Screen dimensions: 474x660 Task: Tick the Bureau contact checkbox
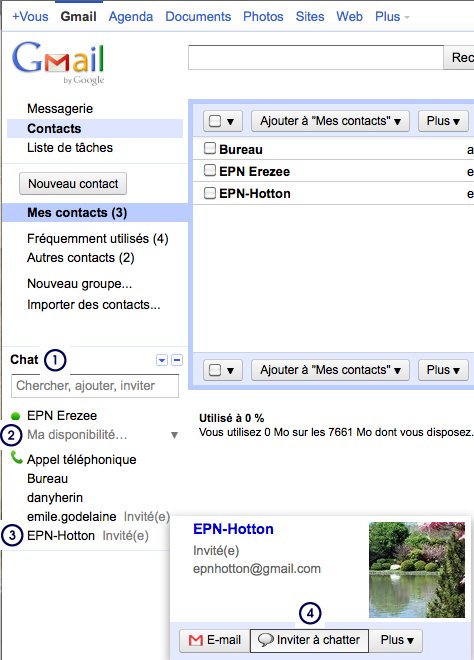[210, 148]
